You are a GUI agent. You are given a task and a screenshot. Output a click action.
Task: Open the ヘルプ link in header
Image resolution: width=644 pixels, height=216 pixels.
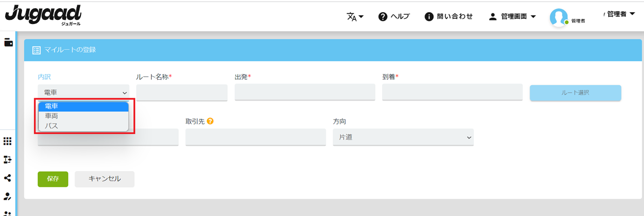click(394, 16)
